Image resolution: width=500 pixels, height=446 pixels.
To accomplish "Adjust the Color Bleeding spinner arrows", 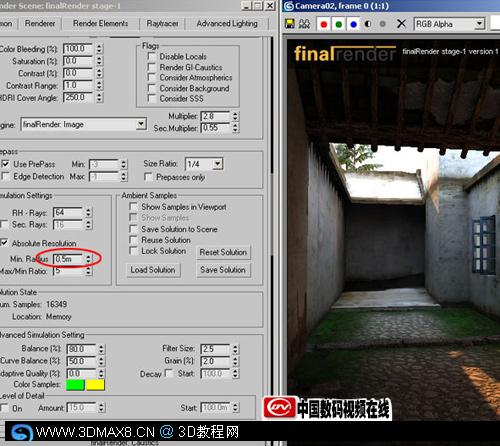I will pyautogui.click(x=99, y=49).
